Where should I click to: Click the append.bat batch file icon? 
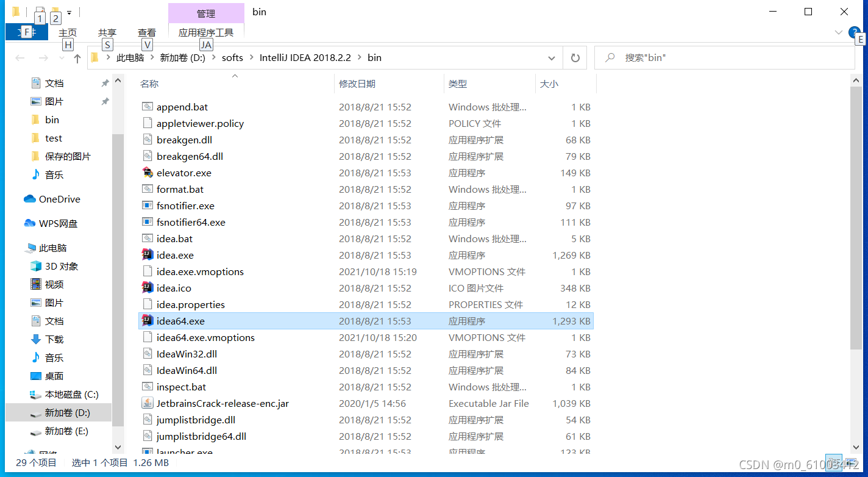(147, 107)
